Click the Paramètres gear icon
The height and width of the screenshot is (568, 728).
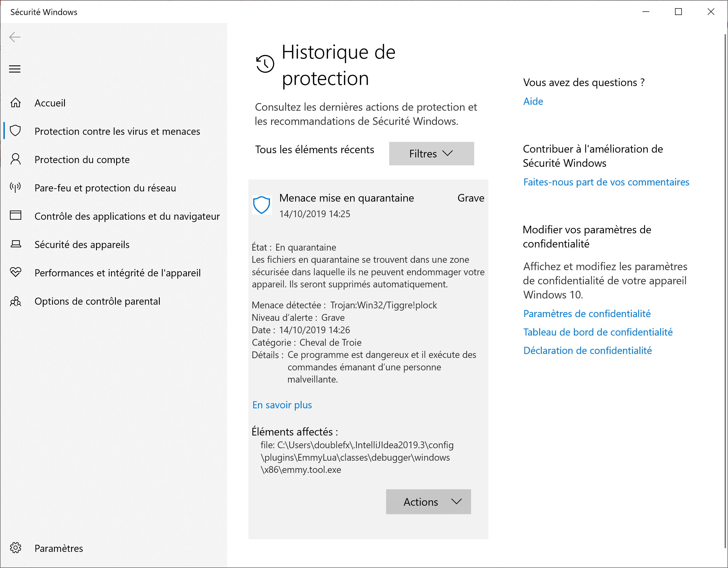tap(16, 548)
